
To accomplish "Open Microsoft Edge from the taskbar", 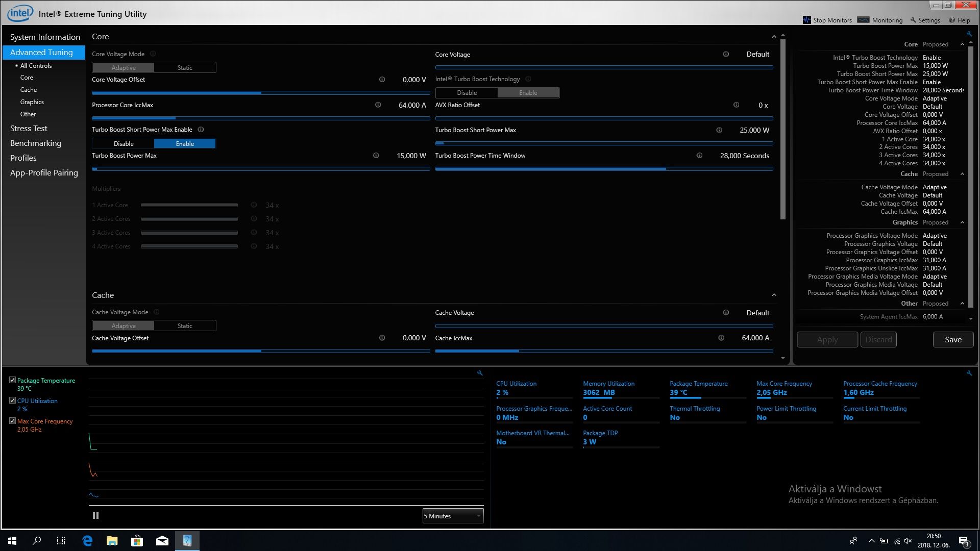I will [x=87, y=541].
